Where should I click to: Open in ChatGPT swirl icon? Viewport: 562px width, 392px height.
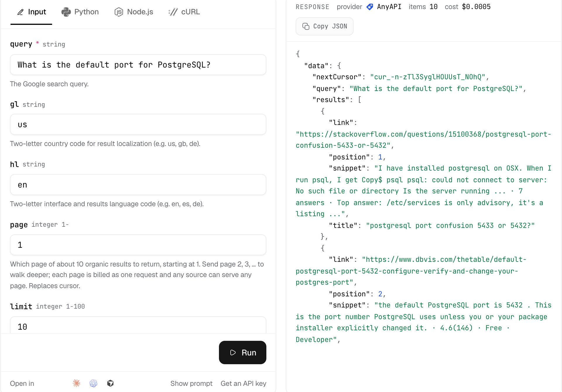click(x=93, y=383)
